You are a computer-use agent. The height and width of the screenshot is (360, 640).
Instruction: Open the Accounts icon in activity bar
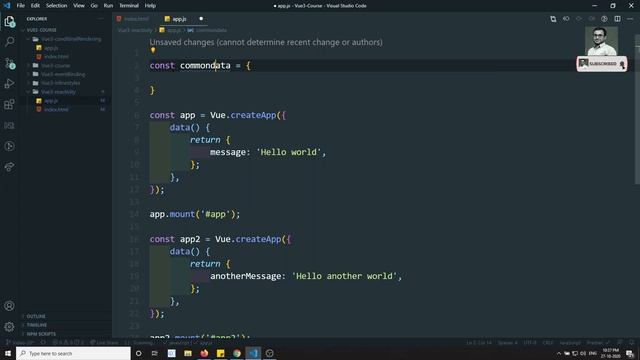(x=9, y=306)
